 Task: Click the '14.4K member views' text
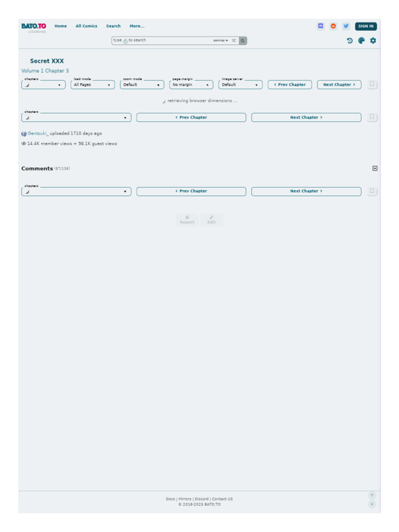49,144
